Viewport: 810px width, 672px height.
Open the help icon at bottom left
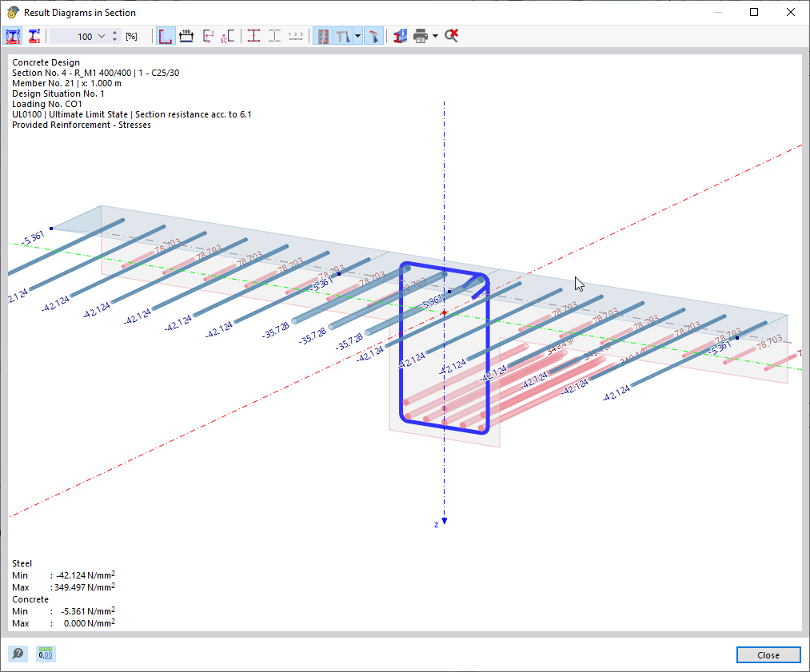[18, 654]
